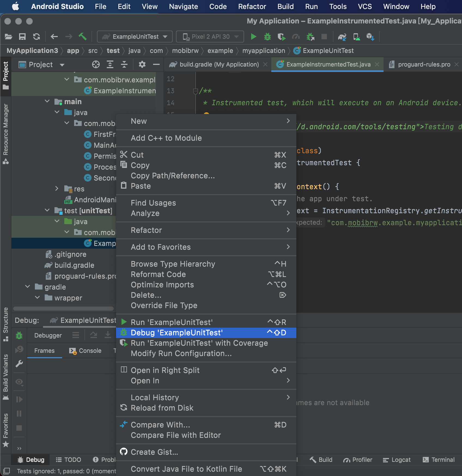Select Debug 'ExampleUnitTest' in context menu
Viewport: 462px width, 476px height.
point(206,333)
